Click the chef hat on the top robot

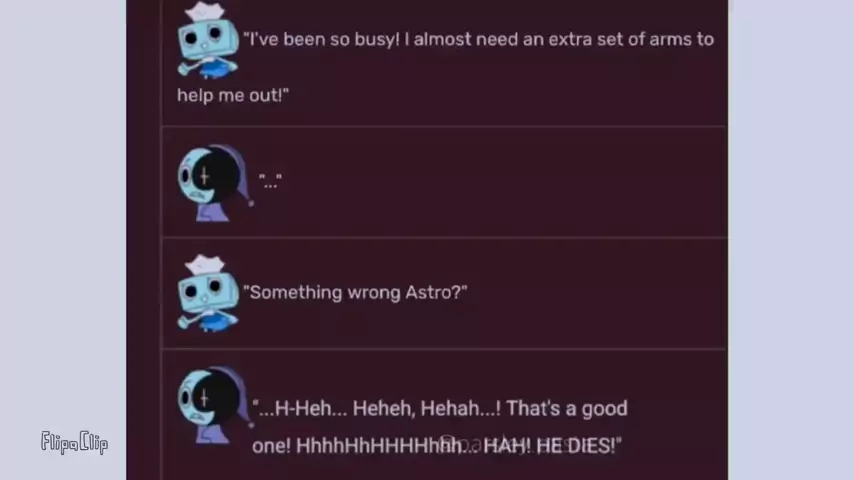click(205, 13)
